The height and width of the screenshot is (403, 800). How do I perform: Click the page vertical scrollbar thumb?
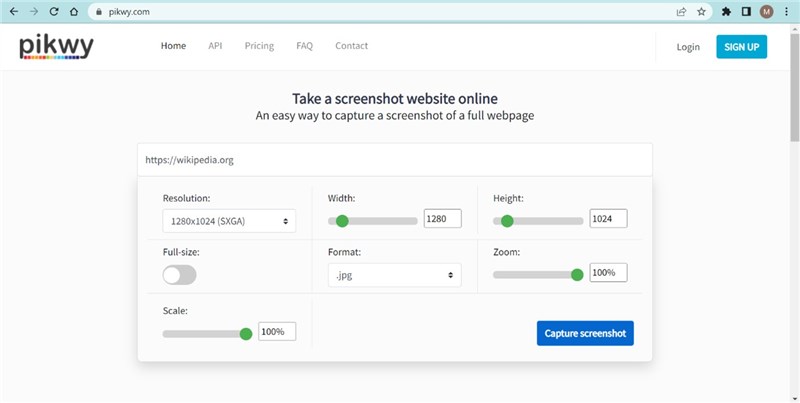(x=795, y=86)
